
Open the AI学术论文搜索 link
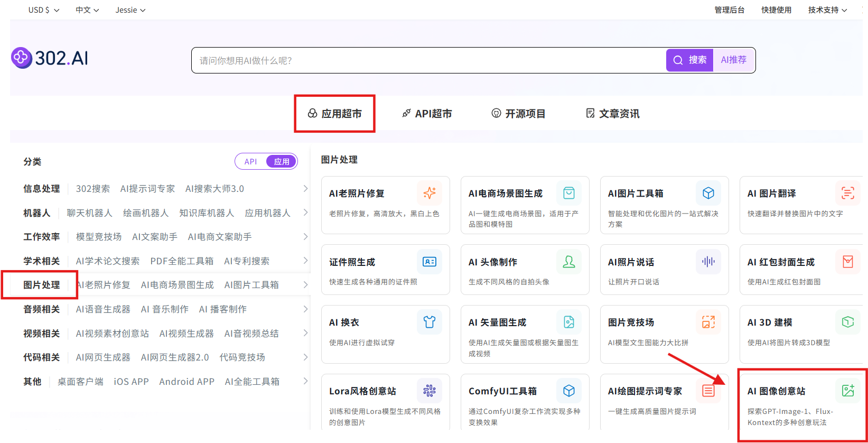(108, 261)
